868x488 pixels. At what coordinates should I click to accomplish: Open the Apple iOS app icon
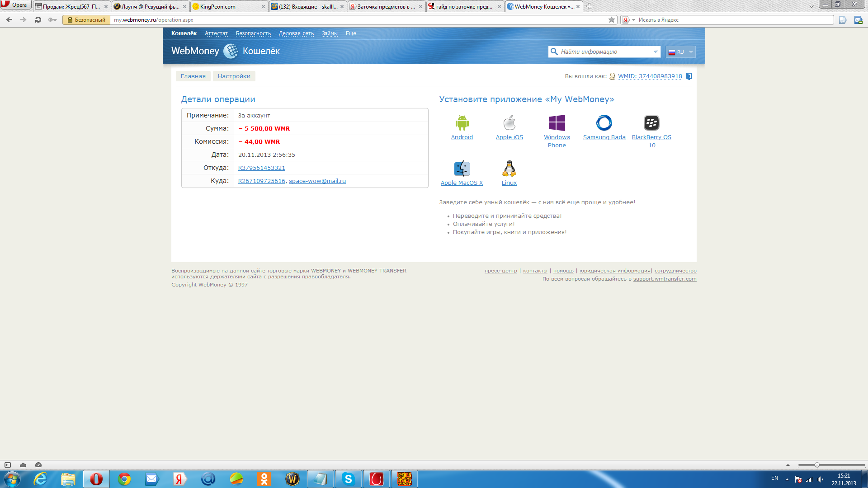[x=509, y=123]
